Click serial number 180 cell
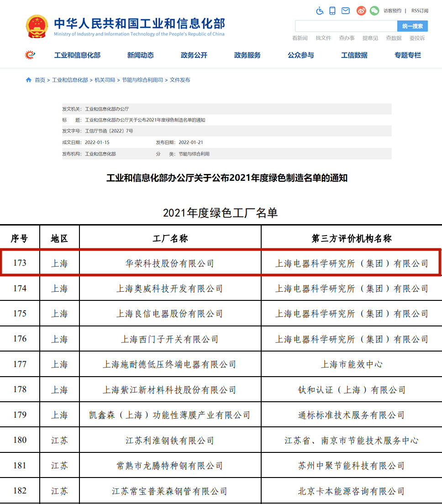The height and width of the screenshot is (504, 442). coord(20,440)
